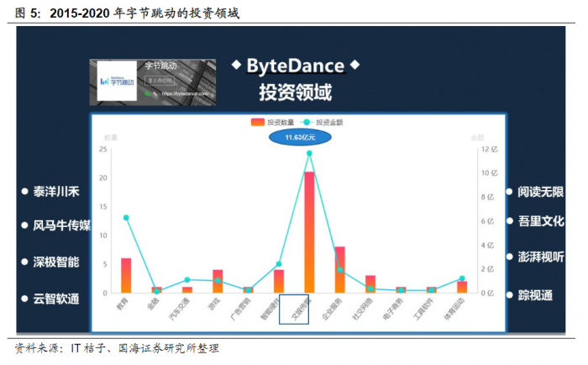The width and height of the screenshot is (588, 365).
Task: Select the 字节跳动 company name in card
Action: (x=160, y=66)
